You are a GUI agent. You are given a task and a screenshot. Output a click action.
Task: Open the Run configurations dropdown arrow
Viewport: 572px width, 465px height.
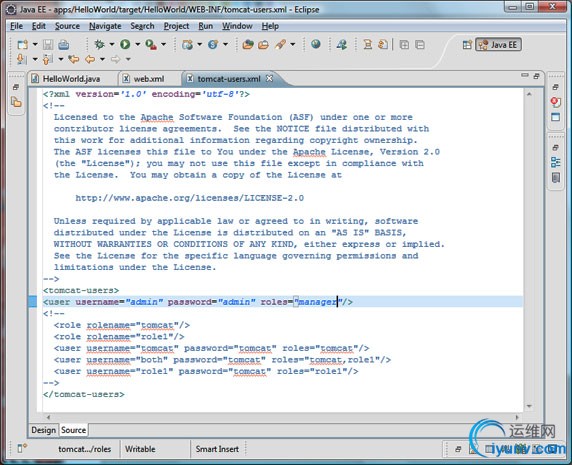tap(138, 44)
